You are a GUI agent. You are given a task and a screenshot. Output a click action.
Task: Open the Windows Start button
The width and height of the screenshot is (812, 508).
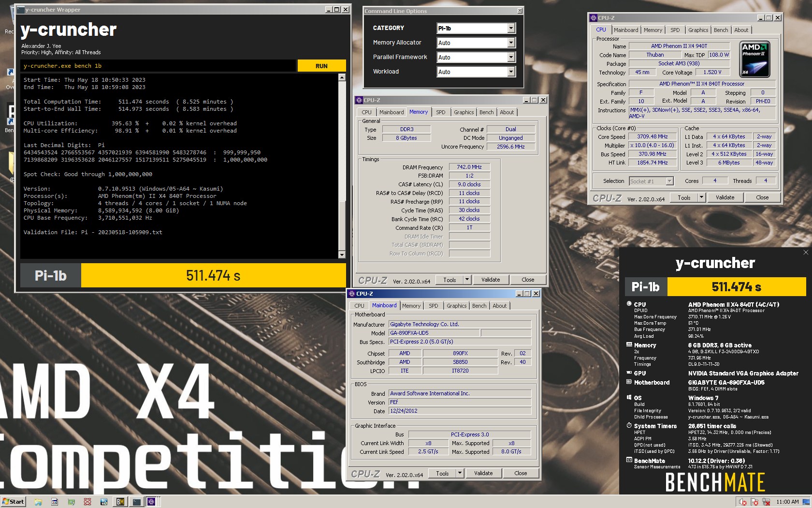[13, 502]
